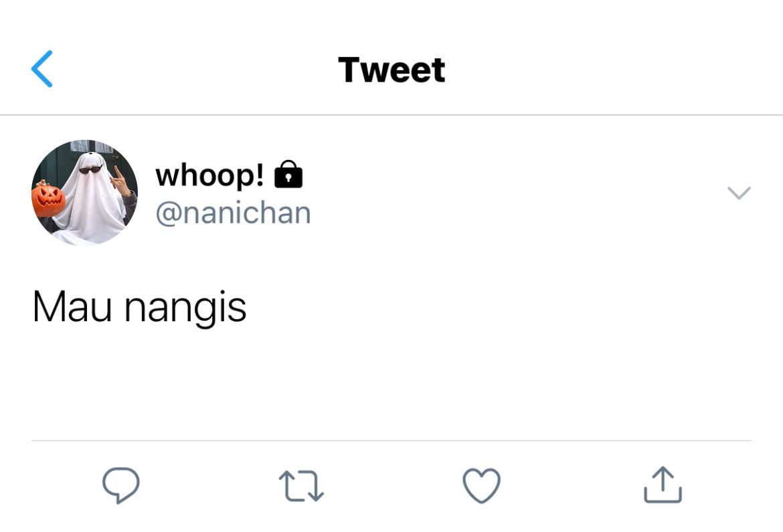Screen dimensions: 783x532
Task: Open the @nanichan handle profile
Action: [x=233, y=213]
